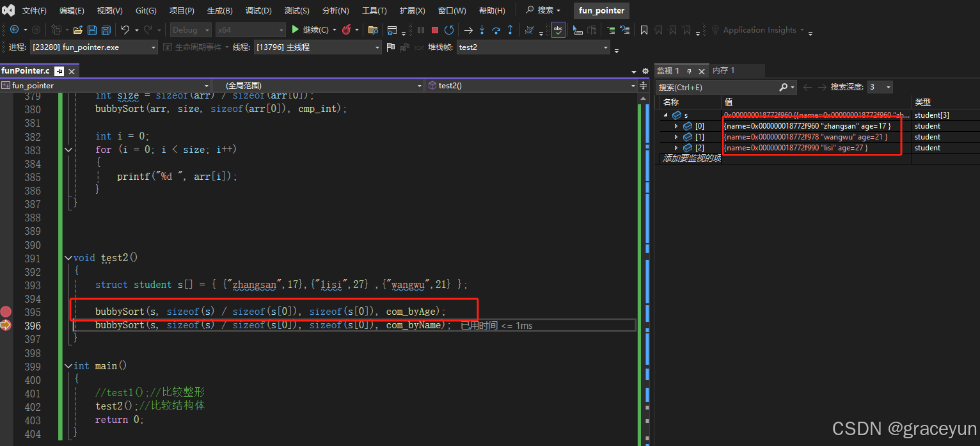The image size is (980, 446).
Task: Stop debugging with the red square
Action: point(435,29)
